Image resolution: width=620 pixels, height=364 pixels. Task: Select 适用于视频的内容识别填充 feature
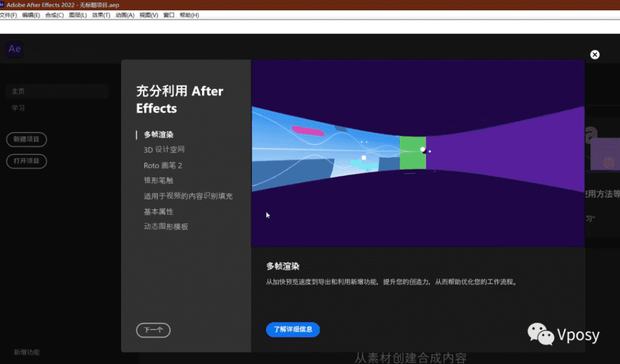click(188, 196)
